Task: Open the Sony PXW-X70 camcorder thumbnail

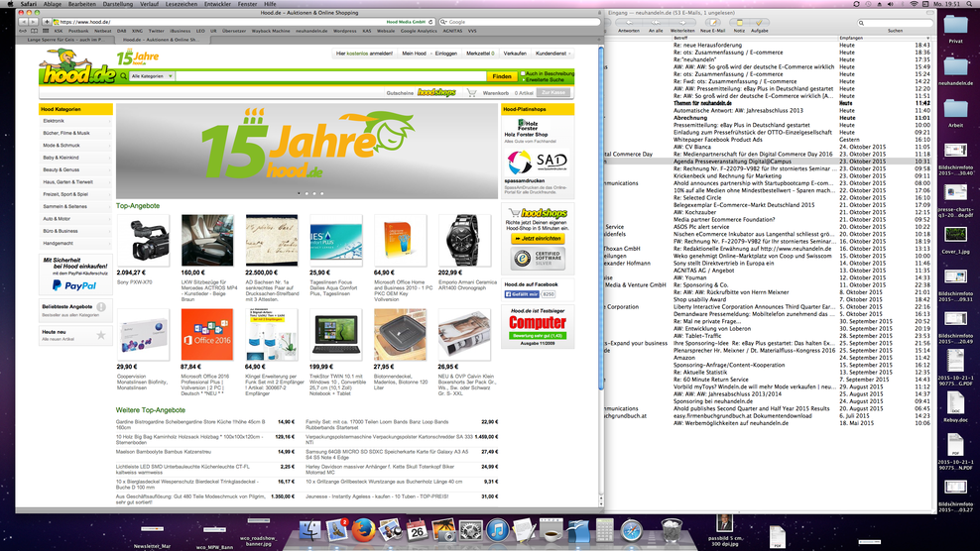Action: [143, 241]
